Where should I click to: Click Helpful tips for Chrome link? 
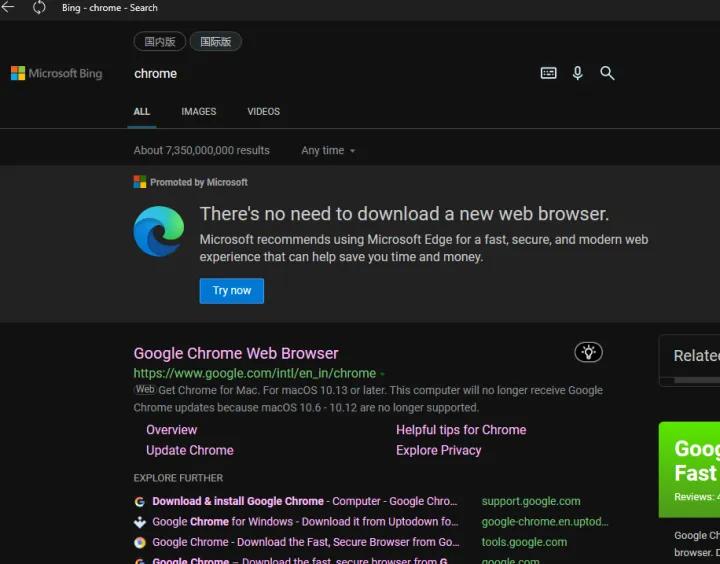(461, 430)
